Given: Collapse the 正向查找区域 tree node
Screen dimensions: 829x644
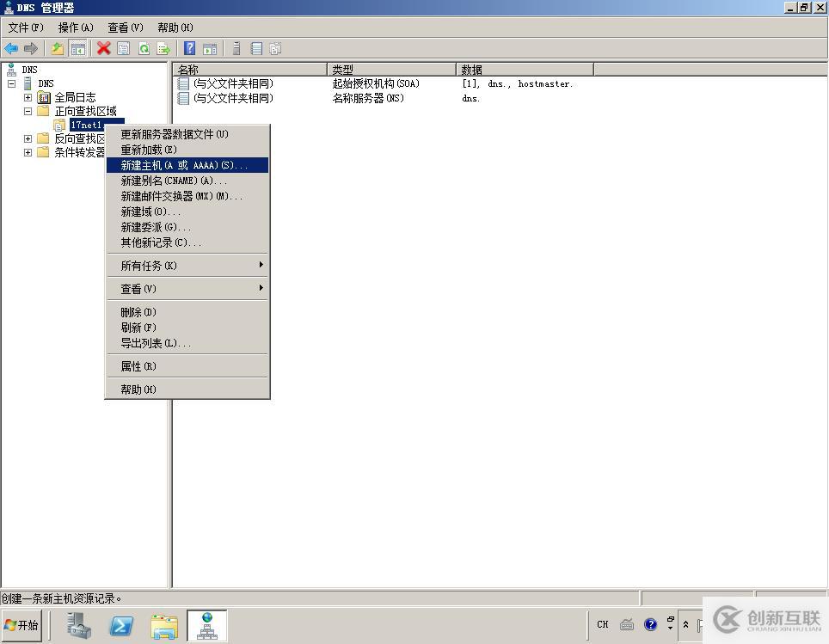Looking at the screenshot, I should pos(27,111).
